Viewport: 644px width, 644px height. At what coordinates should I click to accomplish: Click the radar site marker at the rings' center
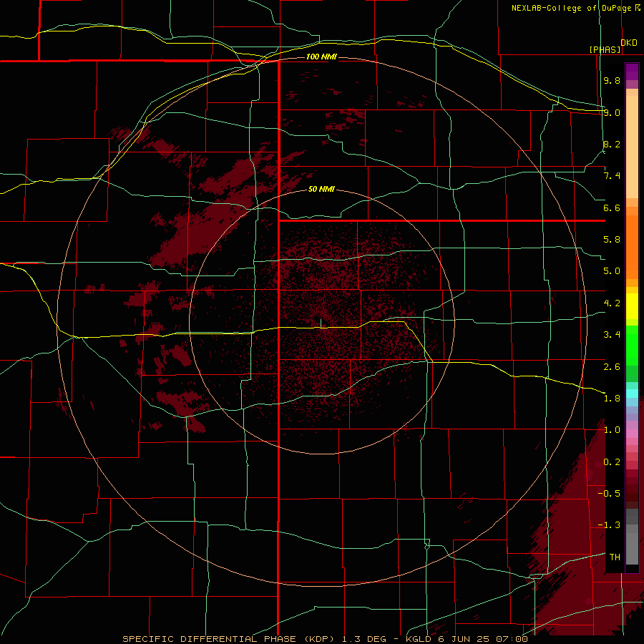coord(321,323)
